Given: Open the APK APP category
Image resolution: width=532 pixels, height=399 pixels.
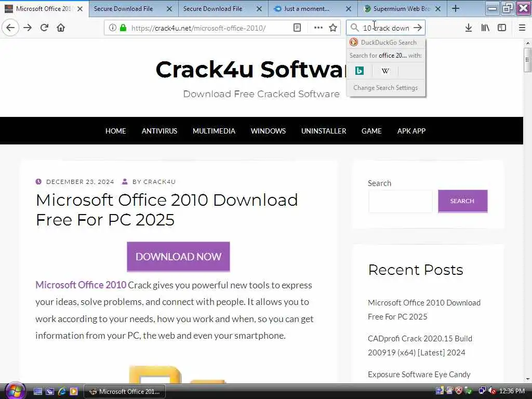Looking at the screenshot, I should [411, 131].
